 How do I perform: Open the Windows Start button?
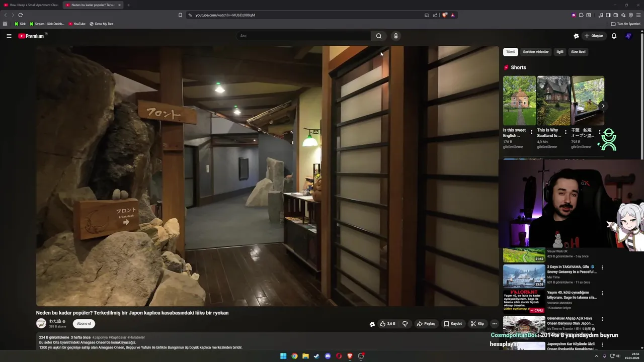point(283,356)
